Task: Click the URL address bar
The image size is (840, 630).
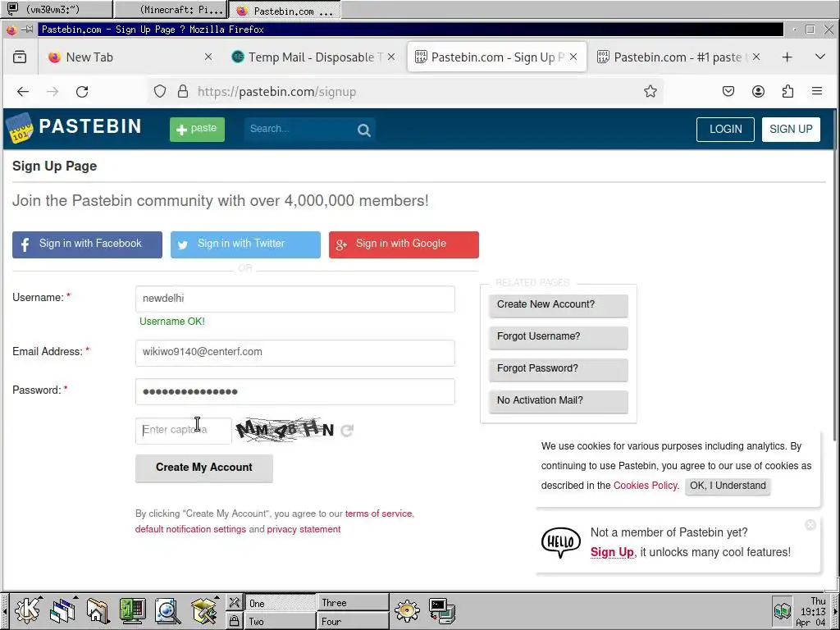Action: coord(407,92)
